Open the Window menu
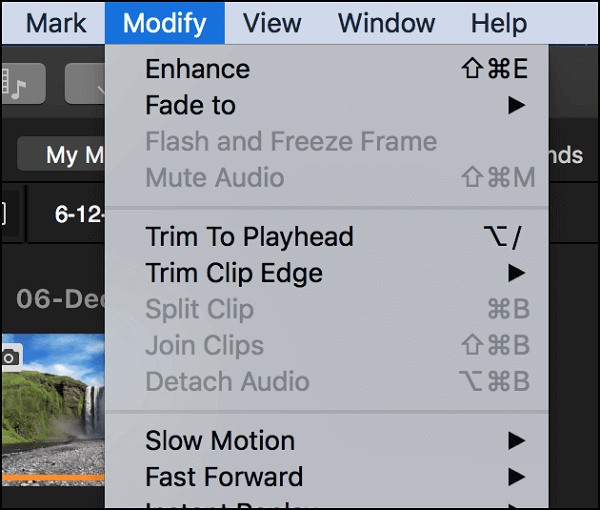The width and height of the screenshot is (600, 510). 384,22
